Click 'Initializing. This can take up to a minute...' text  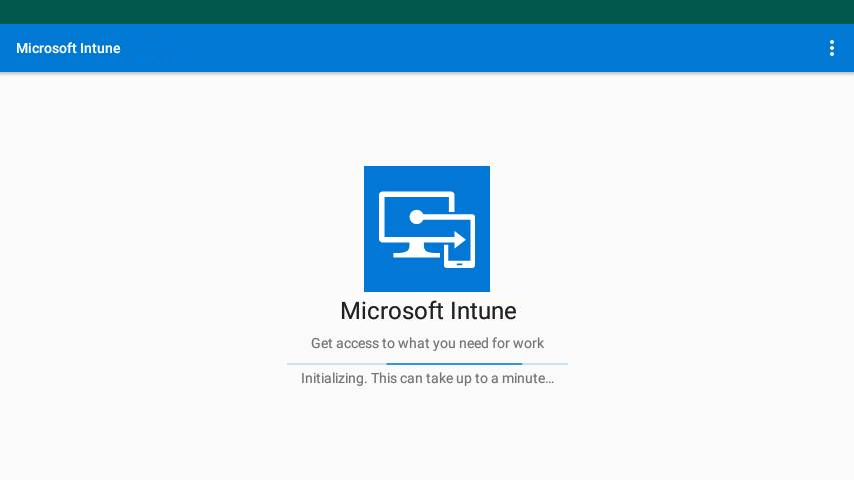pyautogui.click(x=428, y=379)
